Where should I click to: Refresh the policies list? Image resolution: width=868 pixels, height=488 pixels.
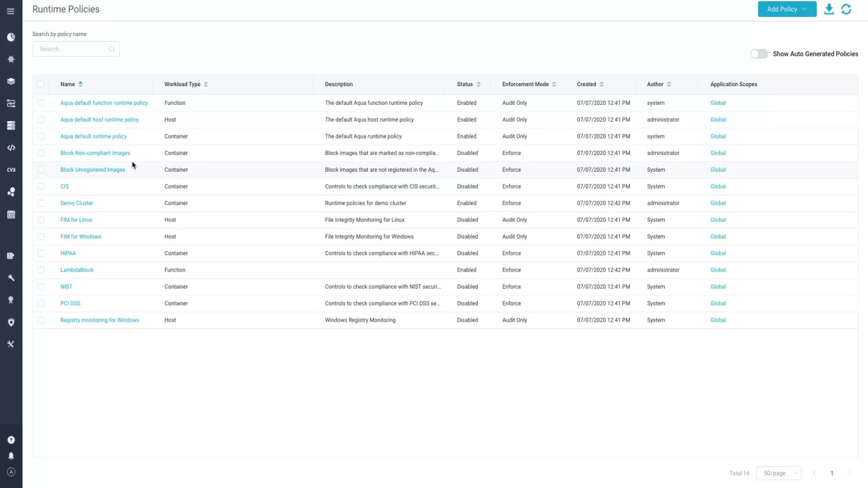(846, 9)
